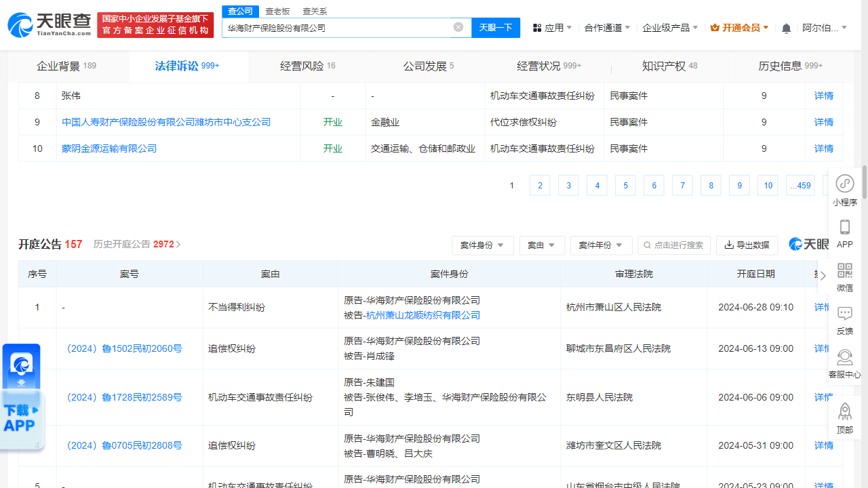Expand 历史开庭公告 2972 link
Image resolution: width=868 pixels, height=488 pixels.
tap(137, 244)
